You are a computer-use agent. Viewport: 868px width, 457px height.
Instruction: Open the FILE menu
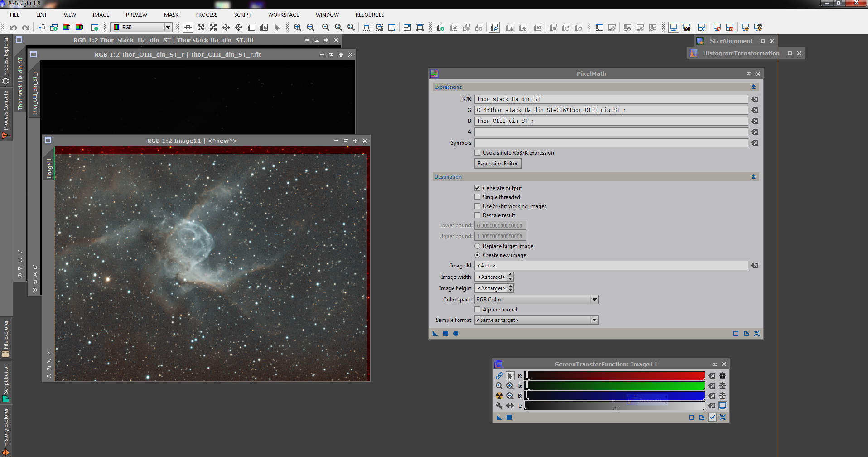point(15,15)
